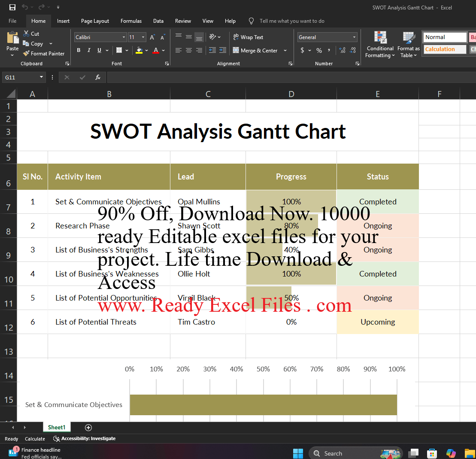Toggle underline formatting

coord(99,50)
